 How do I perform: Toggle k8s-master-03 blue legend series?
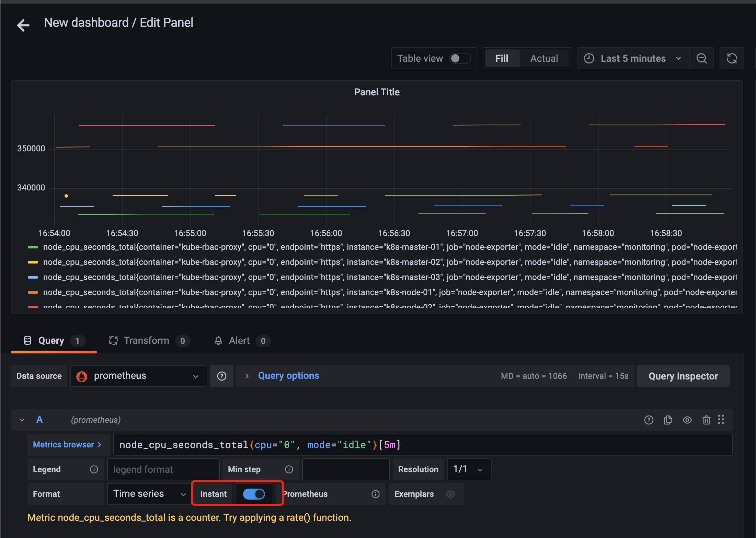33,277
